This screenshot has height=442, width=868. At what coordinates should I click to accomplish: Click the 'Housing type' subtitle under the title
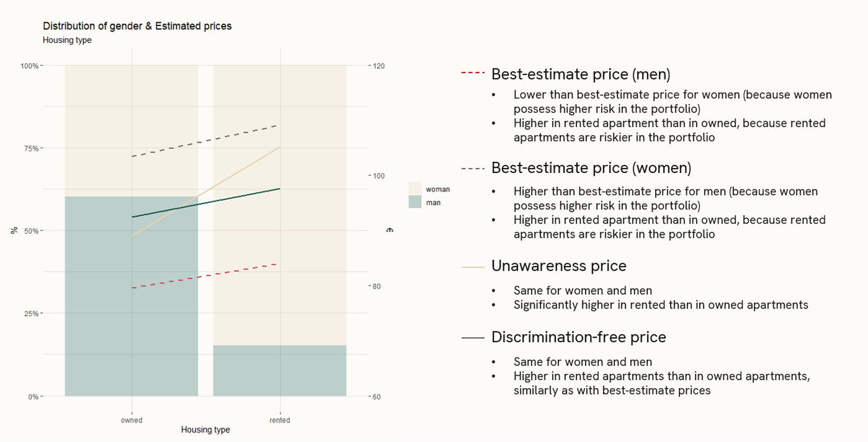pos(67,40)
